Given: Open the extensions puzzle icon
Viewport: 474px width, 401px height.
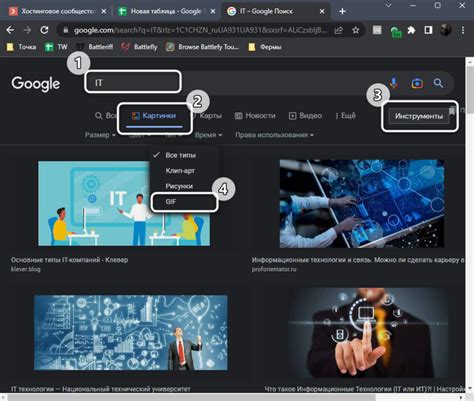Looking at the screenshot, I should [411, 30].
